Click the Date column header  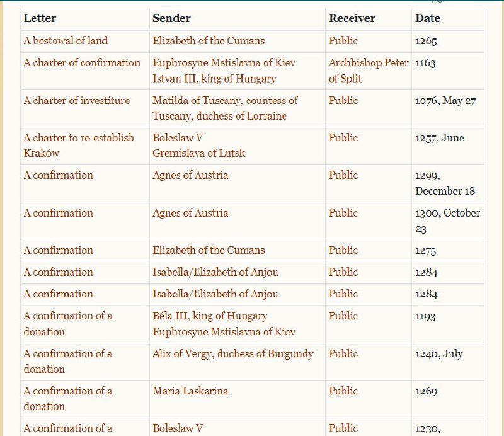pos(428,18)
